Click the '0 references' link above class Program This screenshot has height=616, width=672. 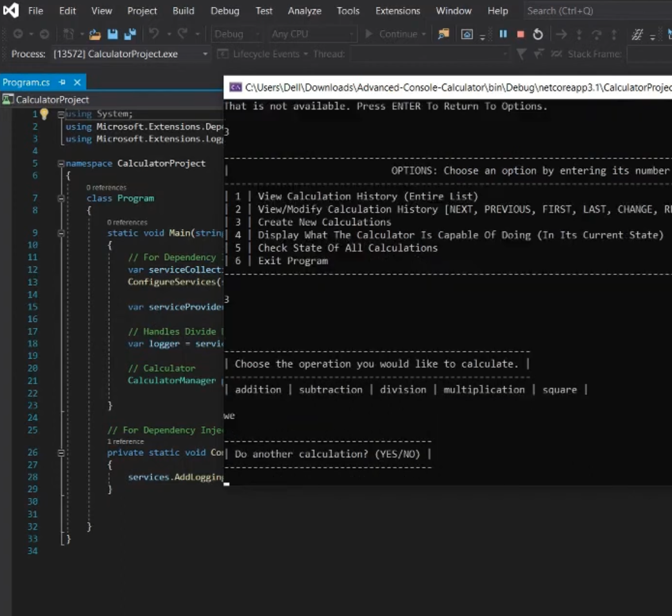tap(106, 188)
